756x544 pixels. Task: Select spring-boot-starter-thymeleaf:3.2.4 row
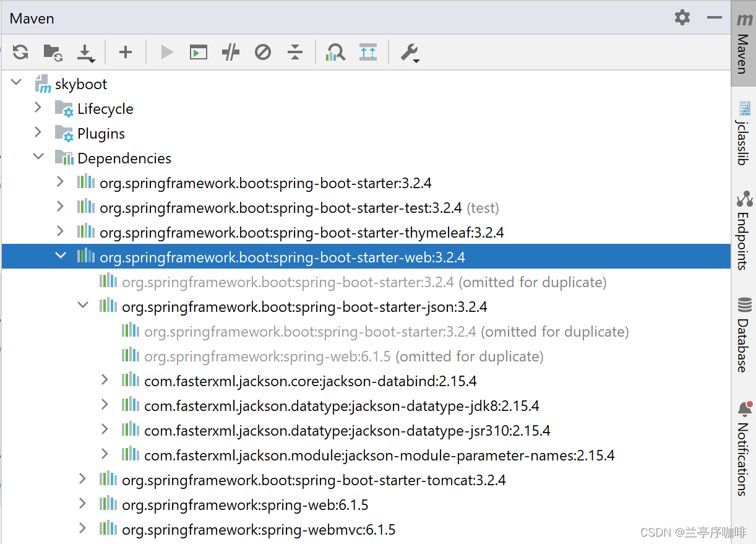click(366, 232)
